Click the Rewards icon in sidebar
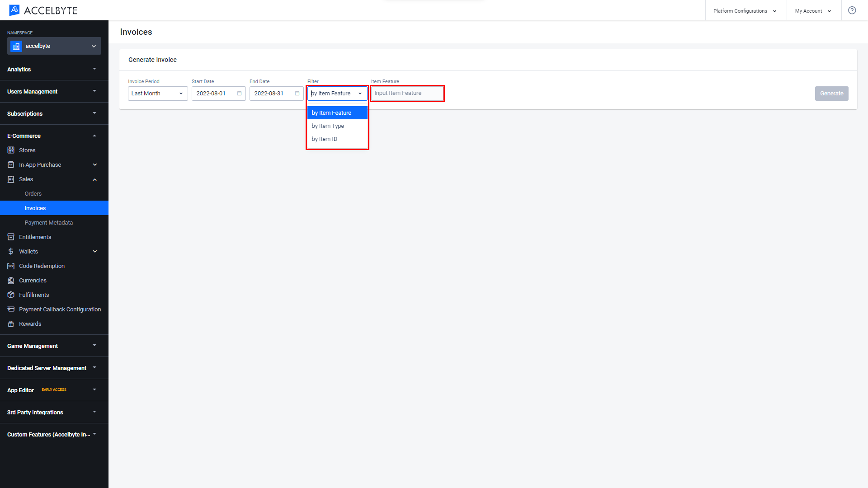This screenshot has width=868, height=488. point(11,324)
